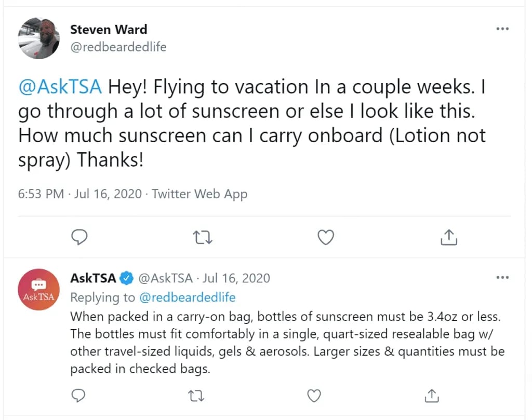Open Steven Ward's profile picture
Image resolution: width=532 pixels, height=420 pixels.
click(x=38, y=38)
